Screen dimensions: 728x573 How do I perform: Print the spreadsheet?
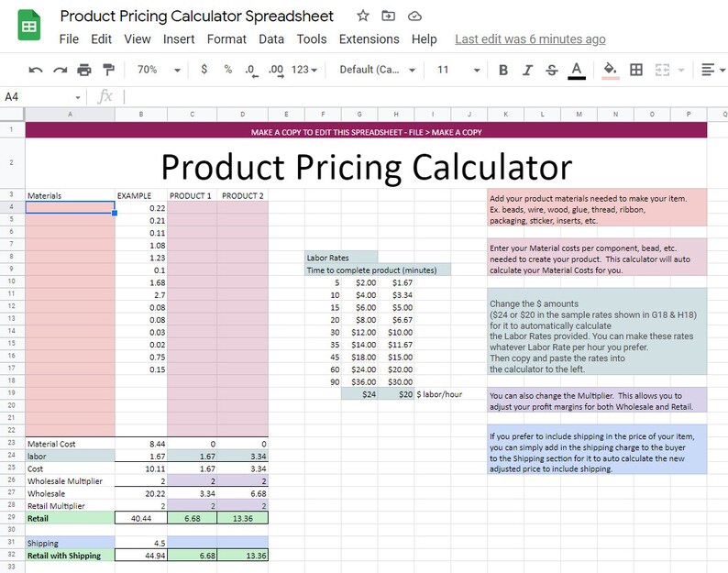pos(84,70)
